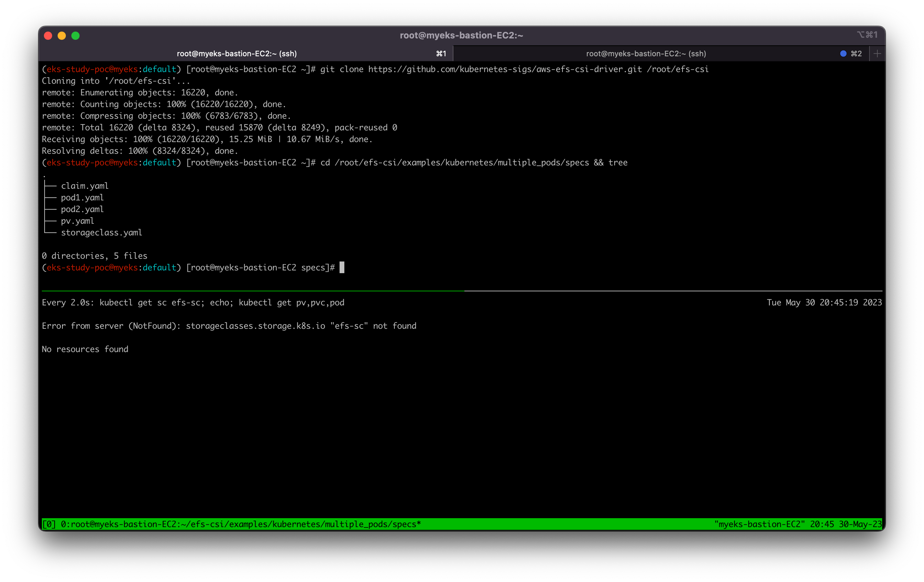The image size is (924, 582).
Task: Click pv.yaml in the tree output
Action: click(78, 221)
